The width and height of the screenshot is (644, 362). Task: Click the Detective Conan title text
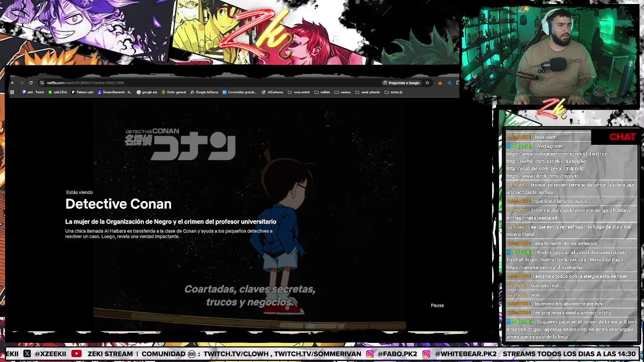tap(118, 204)
